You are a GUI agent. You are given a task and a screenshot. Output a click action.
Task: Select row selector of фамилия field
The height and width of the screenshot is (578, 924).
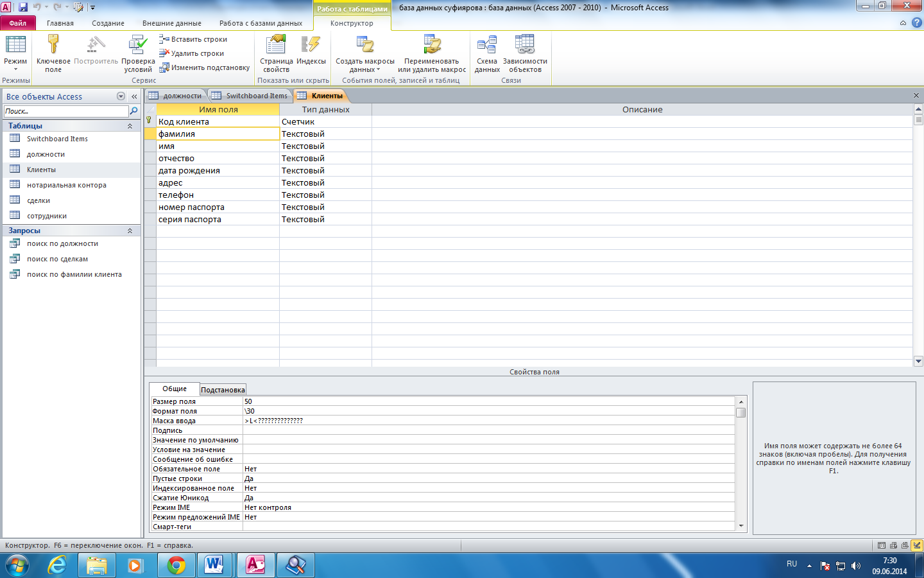coord(150,134)
